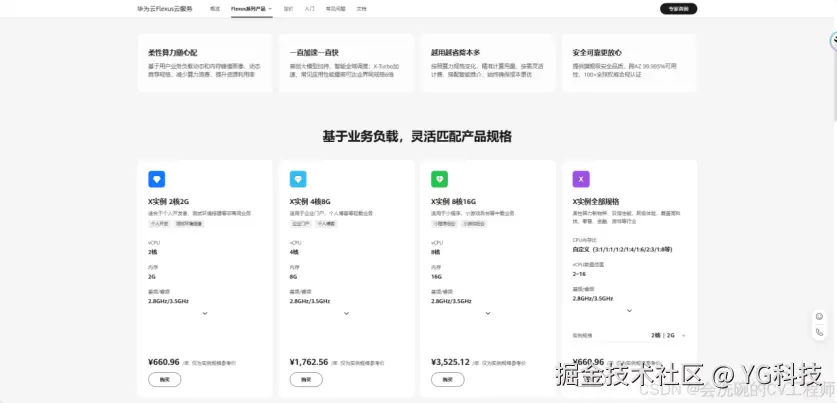
Task: Click the 2~16 vCPU数量范围 value
Action: [579, 274]
